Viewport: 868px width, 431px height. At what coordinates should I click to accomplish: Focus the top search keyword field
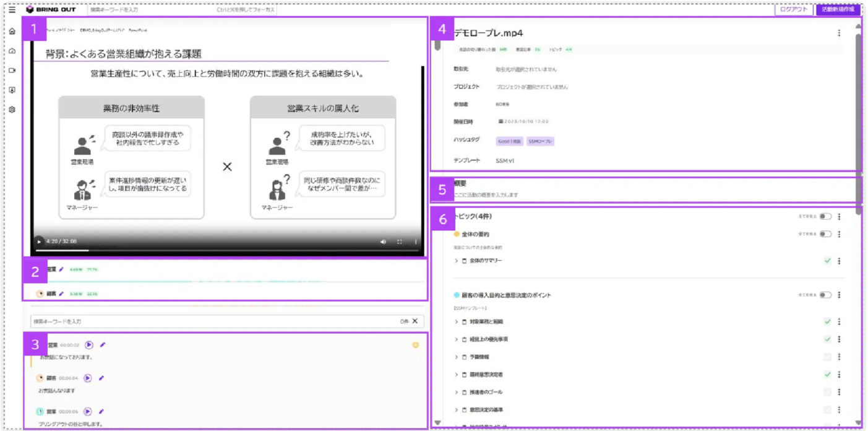(181, 9)
